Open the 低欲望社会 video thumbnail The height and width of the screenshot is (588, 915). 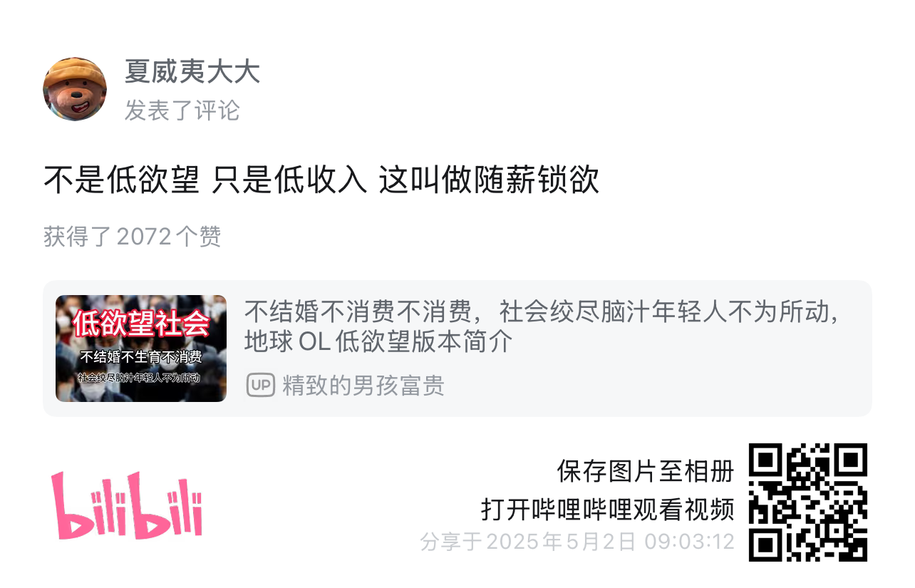pos(141,349)
